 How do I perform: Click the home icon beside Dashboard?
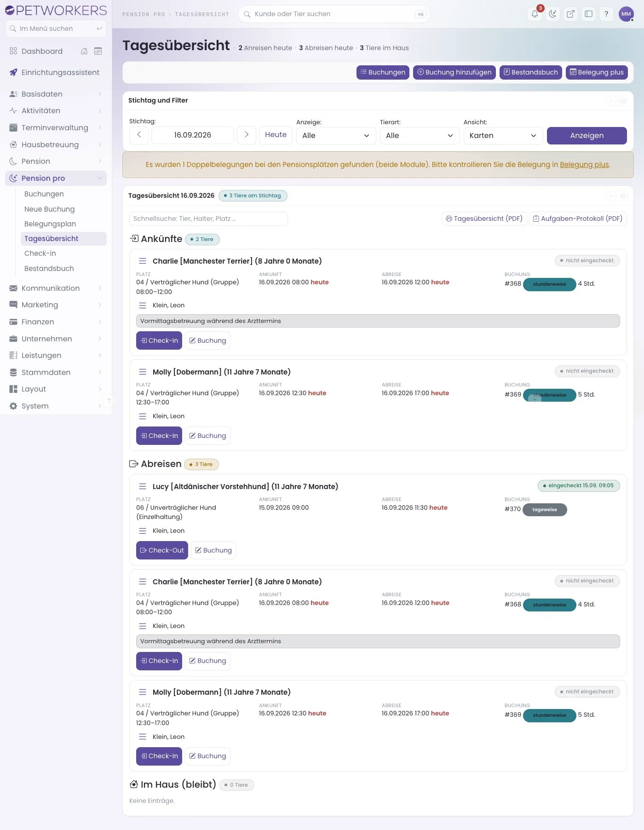point(84,51)
